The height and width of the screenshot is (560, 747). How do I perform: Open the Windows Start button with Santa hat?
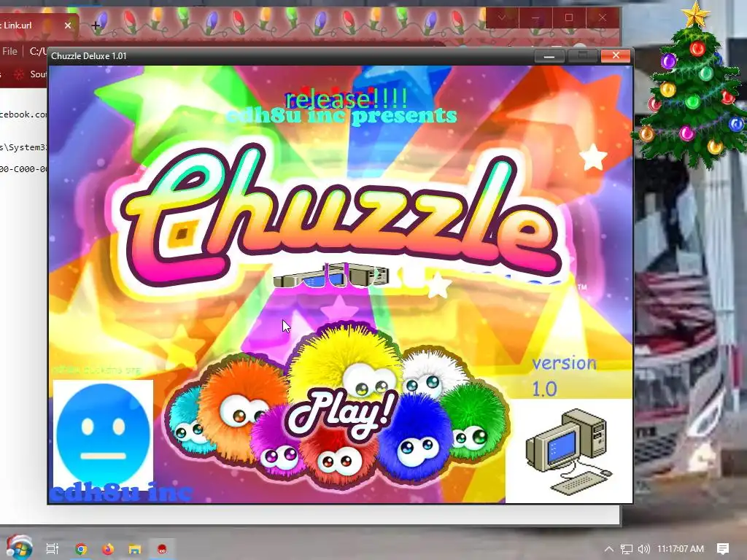pyautogui.click(x=19, y=548)
